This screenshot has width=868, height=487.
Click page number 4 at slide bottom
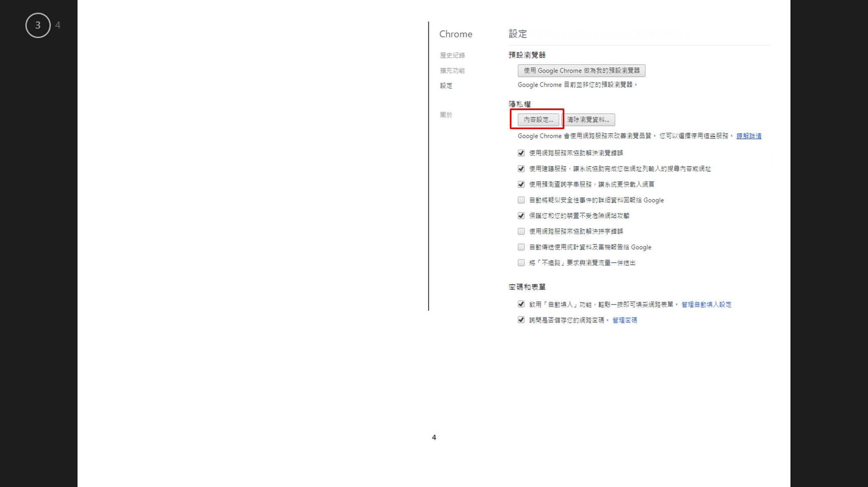coord(434,437)
